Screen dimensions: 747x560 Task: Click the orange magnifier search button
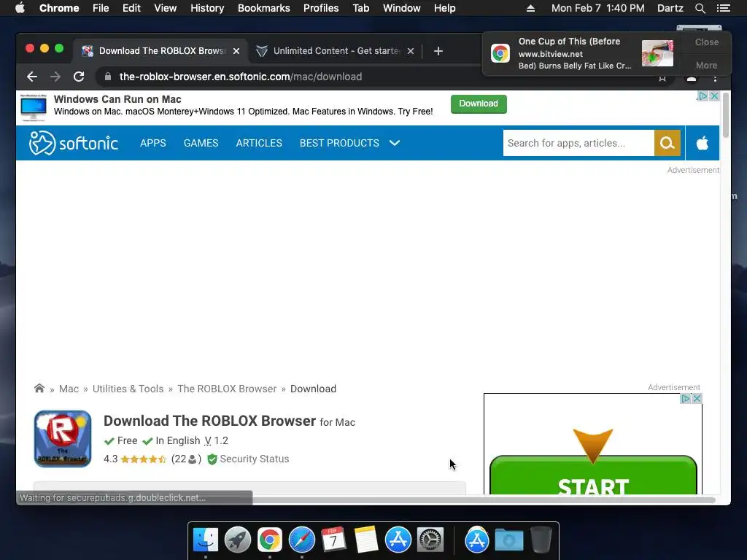coord(667,143)
